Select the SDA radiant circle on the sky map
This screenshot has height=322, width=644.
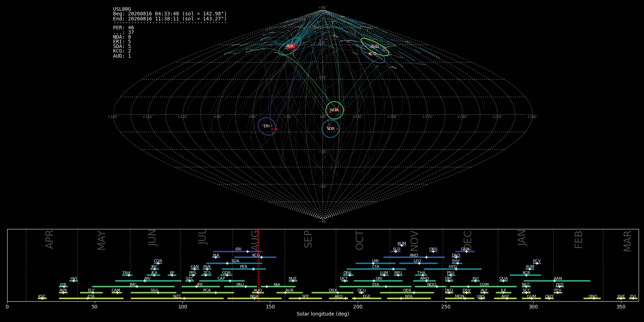coord(331,128)
